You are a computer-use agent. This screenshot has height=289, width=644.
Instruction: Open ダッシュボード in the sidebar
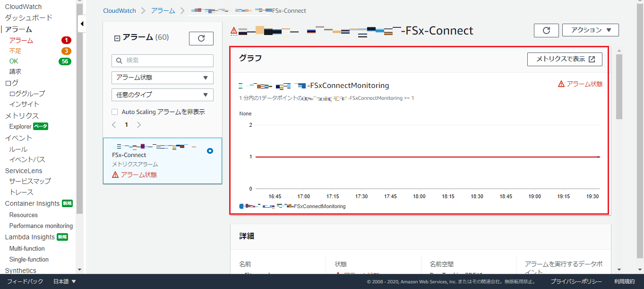29,18
